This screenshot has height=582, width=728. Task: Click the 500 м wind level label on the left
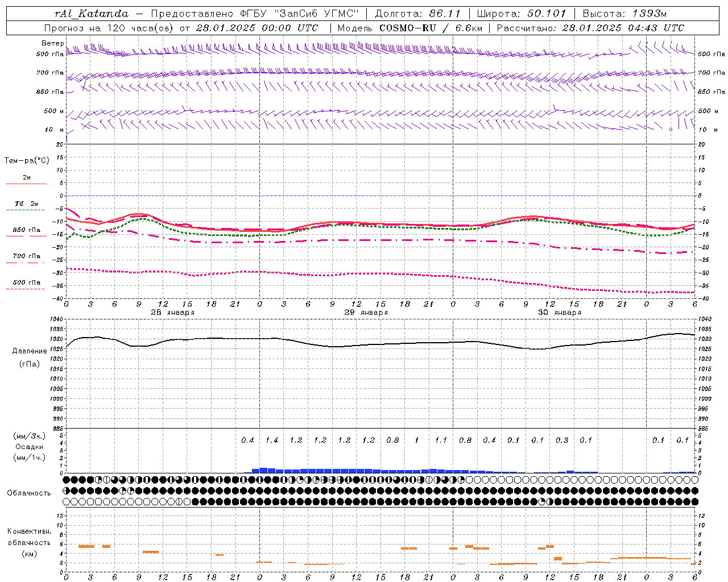[55, 111]
